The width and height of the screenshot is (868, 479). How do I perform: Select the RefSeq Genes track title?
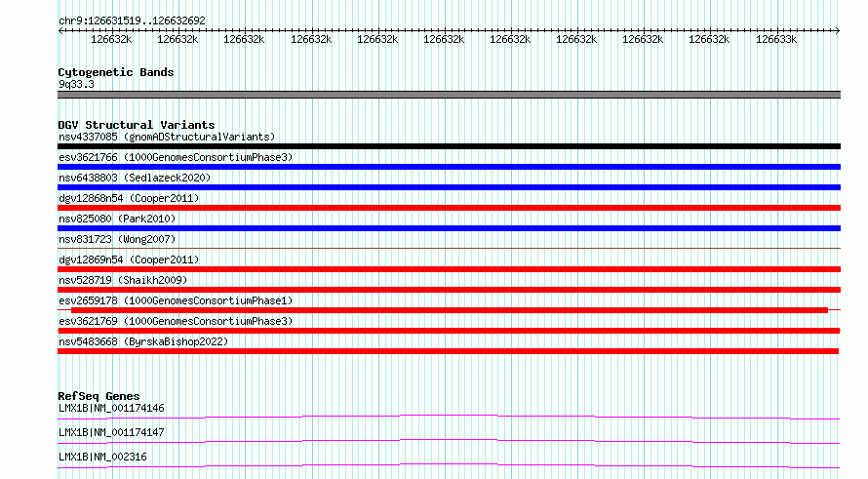pos(99,396)
